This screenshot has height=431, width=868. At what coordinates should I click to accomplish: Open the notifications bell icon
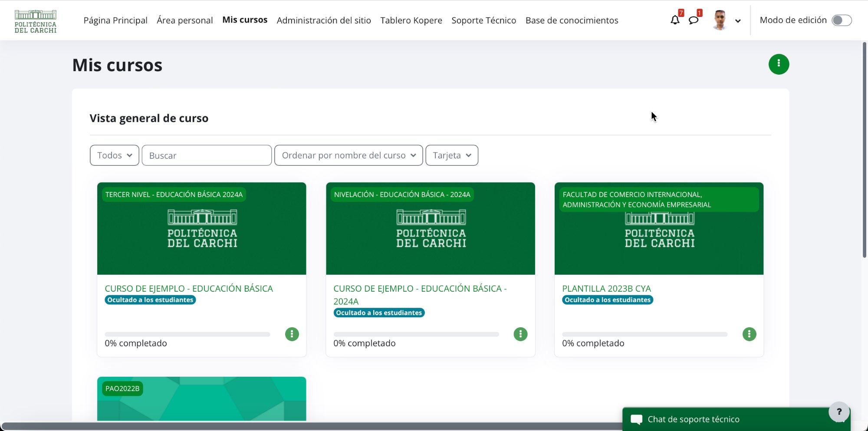[675, 20]
